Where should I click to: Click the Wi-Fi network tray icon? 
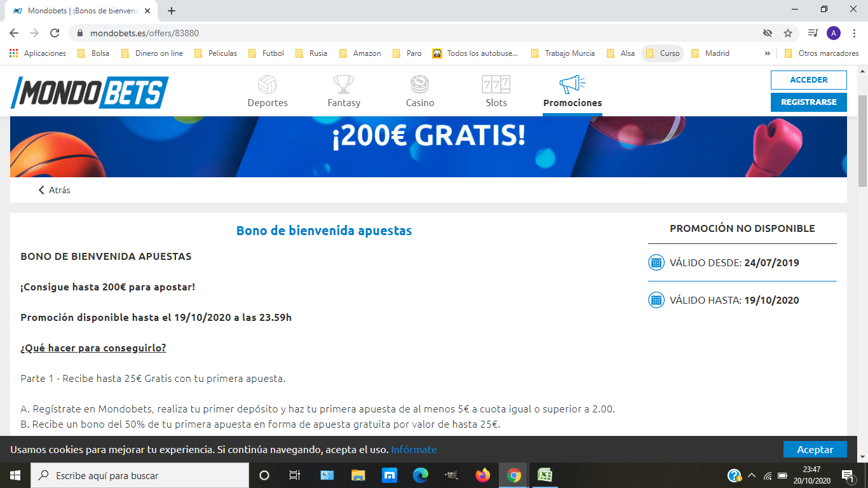[x=768, y=475]
